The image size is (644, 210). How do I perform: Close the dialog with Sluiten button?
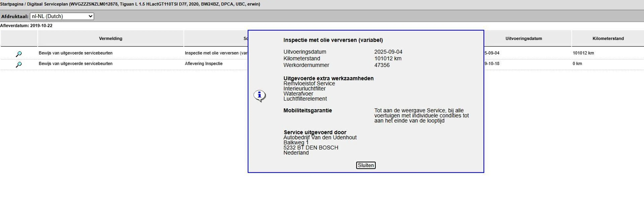point(365,165)
